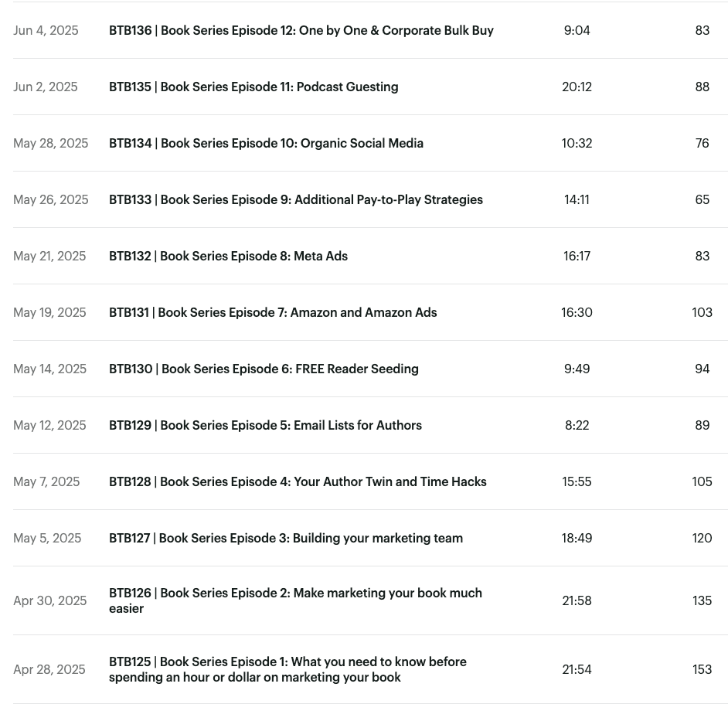Select the 20:12 duration of BTB135
The width and height of the screenshot is (728, 704).
(x=577, y=87)
